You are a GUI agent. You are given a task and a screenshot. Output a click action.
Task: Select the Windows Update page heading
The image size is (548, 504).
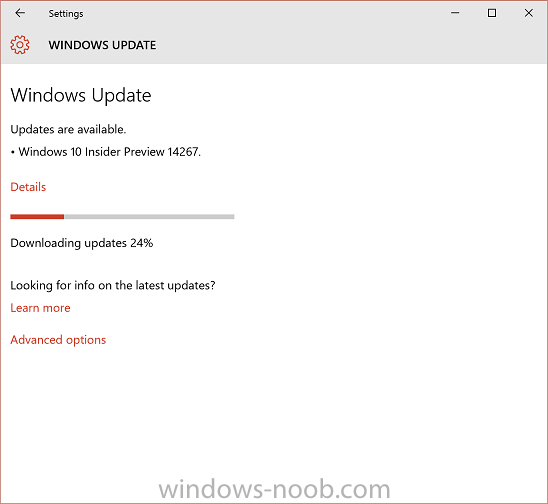81,95
